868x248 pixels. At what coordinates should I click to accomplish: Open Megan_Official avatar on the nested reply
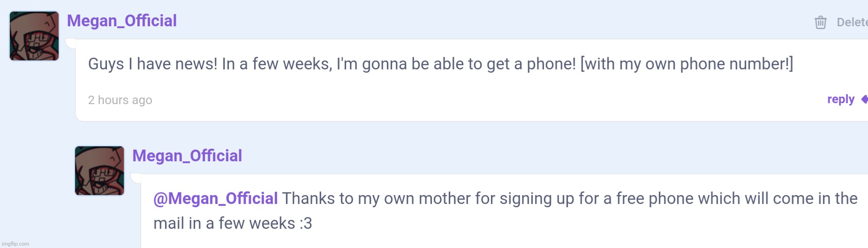pyautogui.click(x=99, y=171)
